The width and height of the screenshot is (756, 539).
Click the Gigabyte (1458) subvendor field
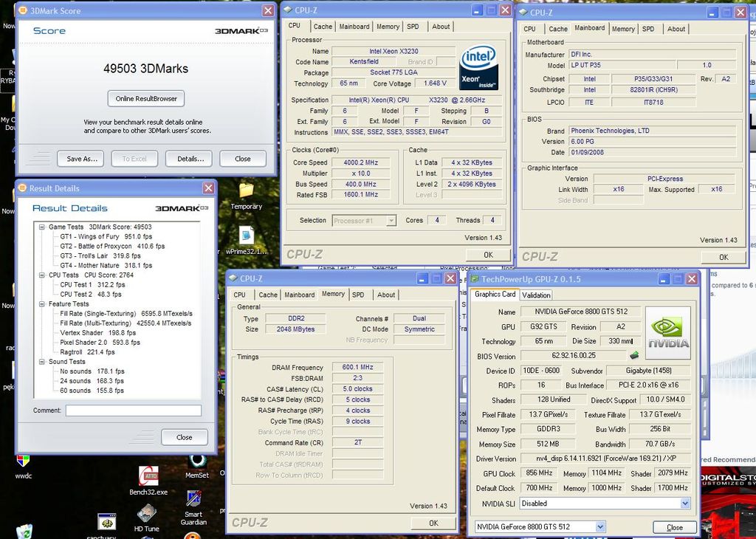tap(648, 370)
